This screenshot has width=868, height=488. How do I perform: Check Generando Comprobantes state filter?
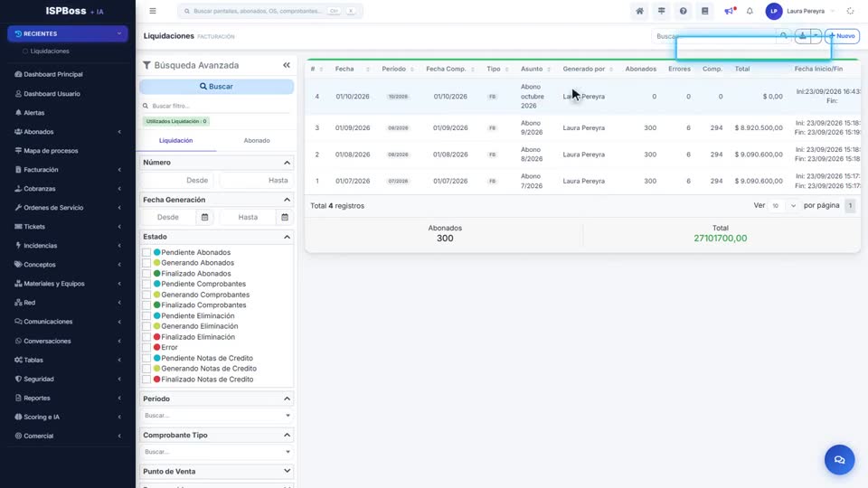146,295
